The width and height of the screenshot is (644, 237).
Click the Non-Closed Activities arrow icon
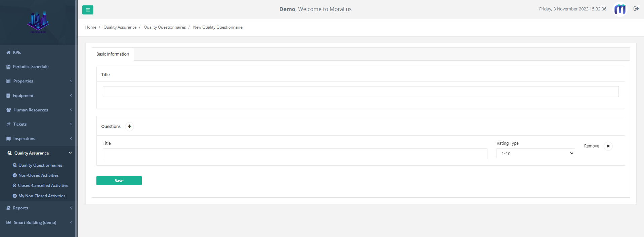point(14,175)
